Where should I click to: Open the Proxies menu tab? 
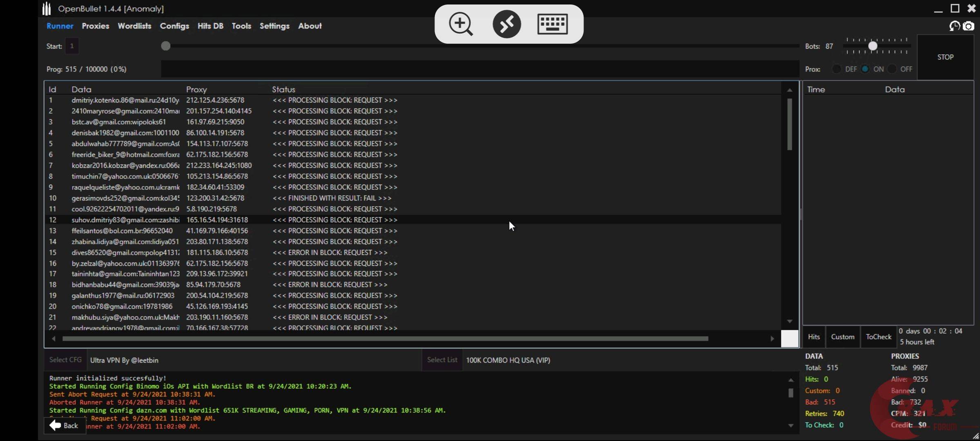click(x=95, y=26)
